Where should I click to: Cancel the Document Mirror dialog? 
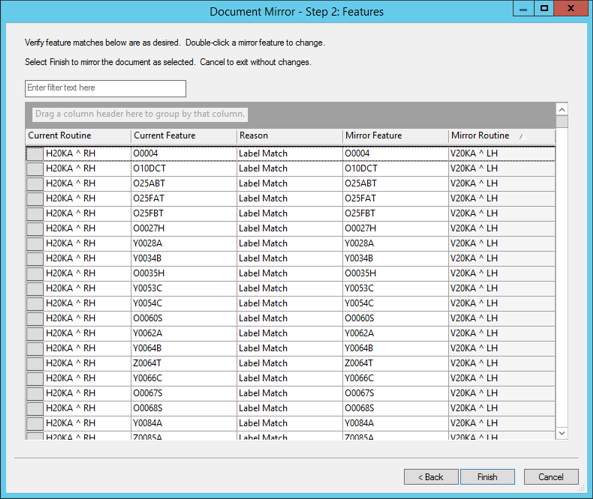point(551,477)
